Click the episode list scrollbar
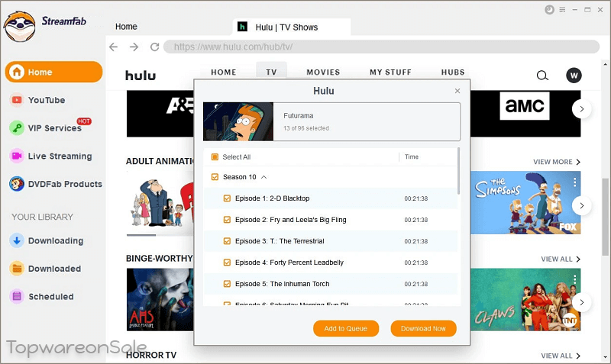611x364 pixels. (459, 170)
